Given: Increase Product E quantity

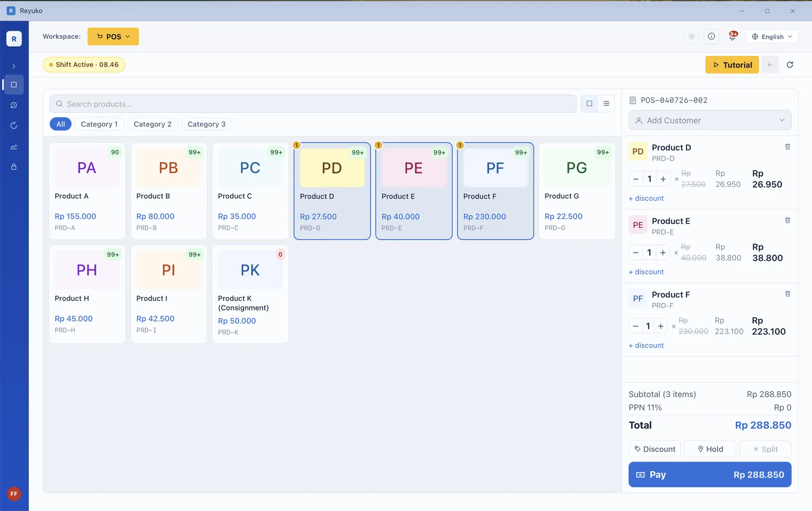Looking at the screenshot, I should (663, 252).
